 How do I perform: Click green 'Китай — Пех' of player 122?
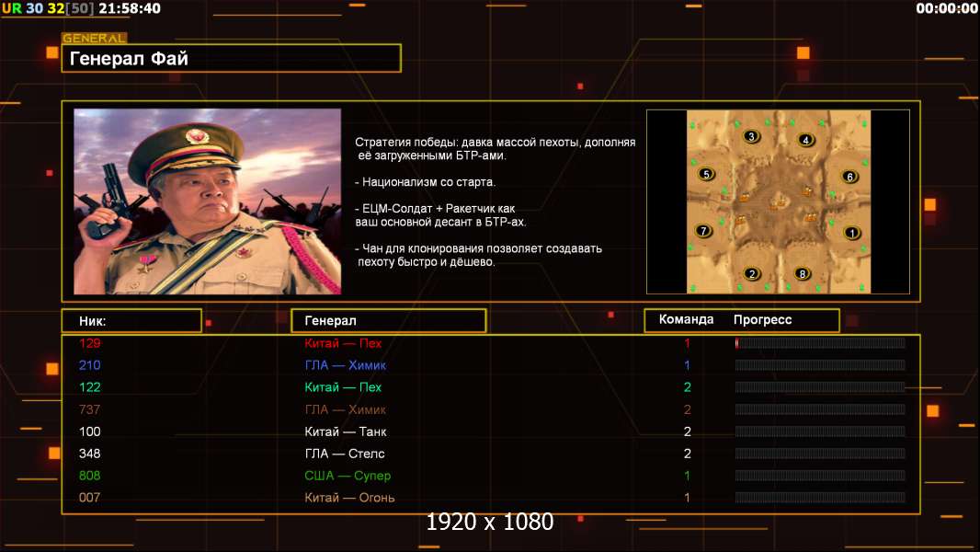pos(343,387)
